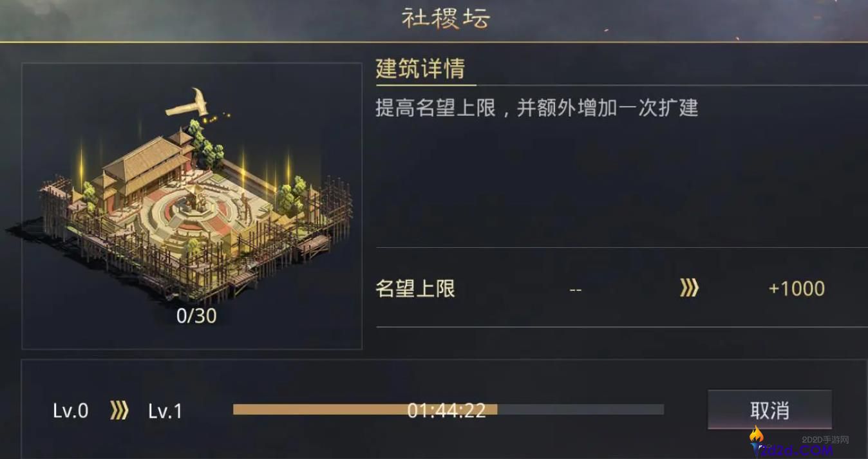Toggle the +1000 fame bonus display
This screenshot has width=868, height=459.
(797, 288)
